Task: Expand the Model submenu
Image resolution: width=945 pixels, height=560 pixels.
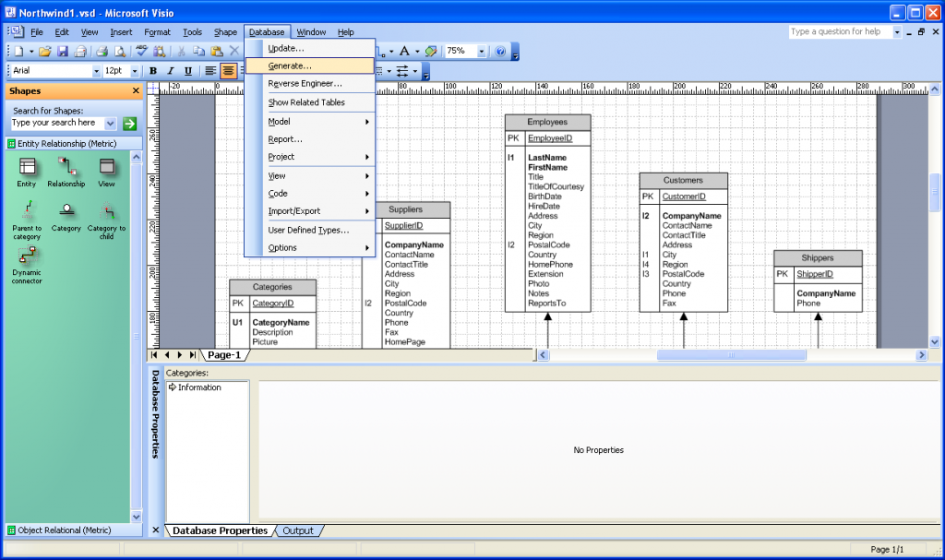Action: [x=310, y=122]
